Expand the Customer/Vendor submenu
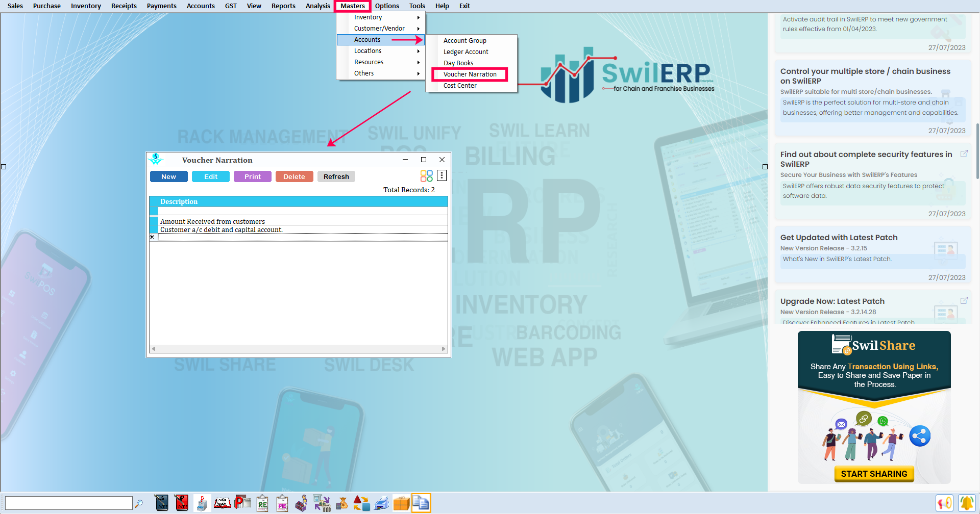Viewport: 980px width, 514px height. [x=381, y=29]
